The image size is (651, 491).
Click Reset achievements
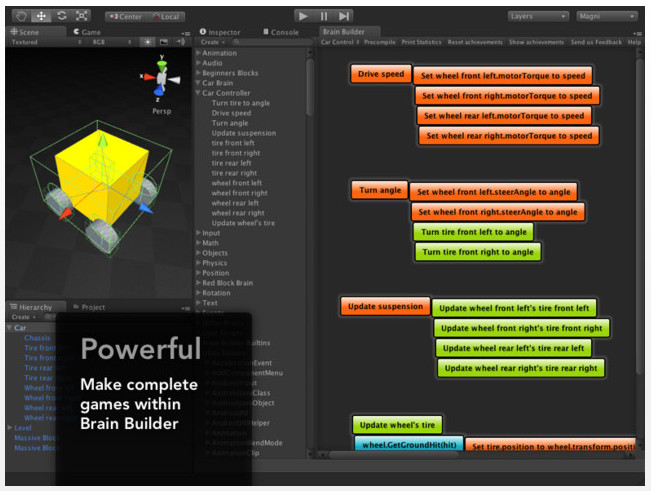coord(475,42)
